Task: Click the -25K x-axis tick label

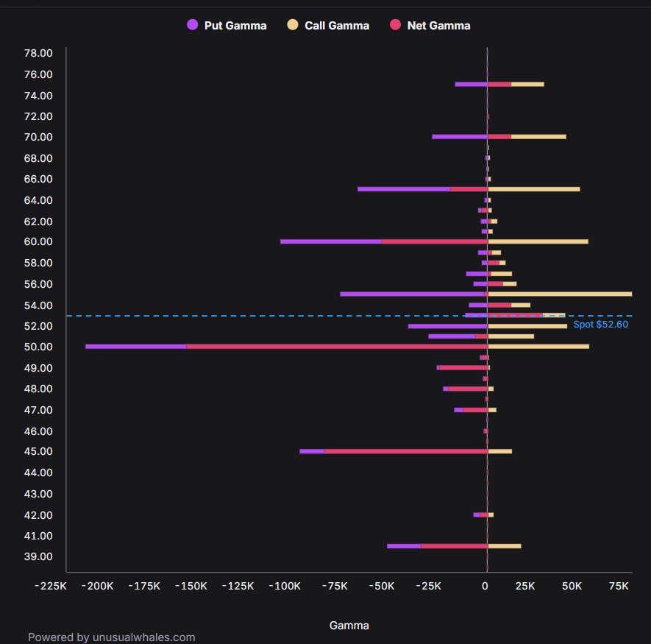Action: tap(428, 587)
